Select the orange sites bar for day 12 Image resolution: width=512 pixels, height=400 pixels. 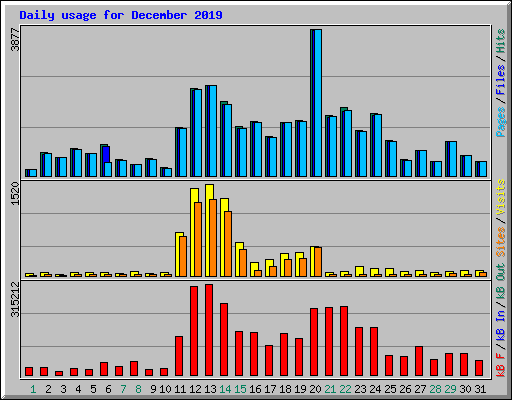(198, 239)
